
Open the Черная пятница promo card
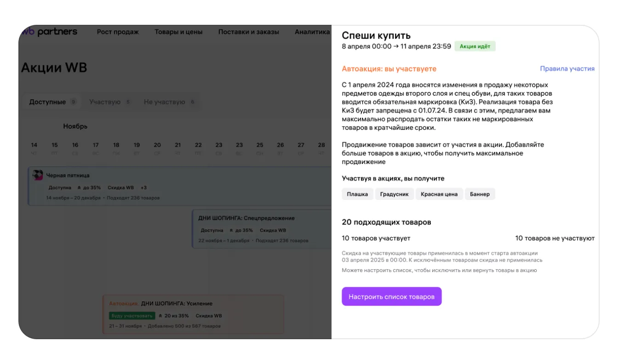[179, 186]
